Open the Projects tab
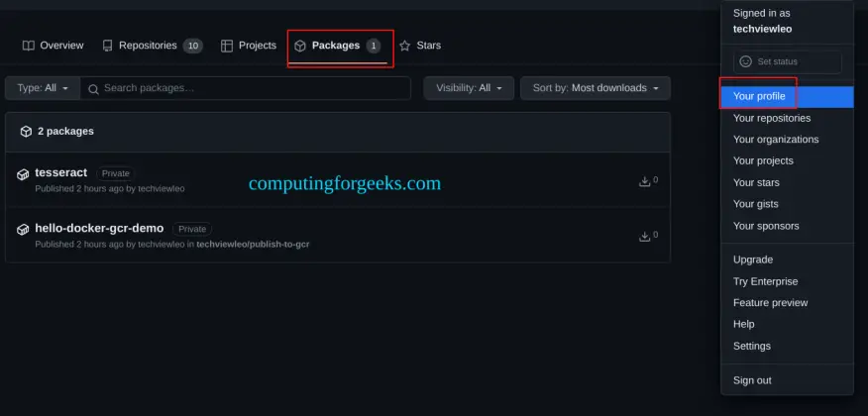 (249, 46)
